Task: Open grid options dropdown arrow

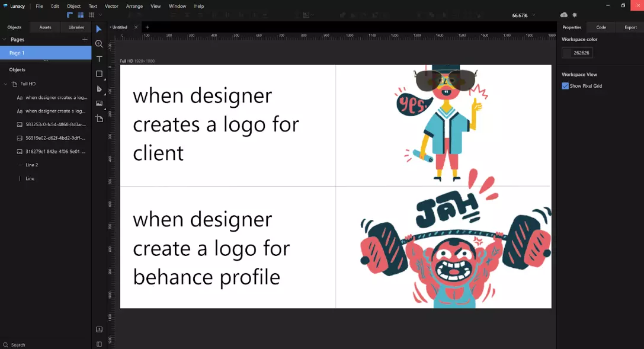Action: 100,15
